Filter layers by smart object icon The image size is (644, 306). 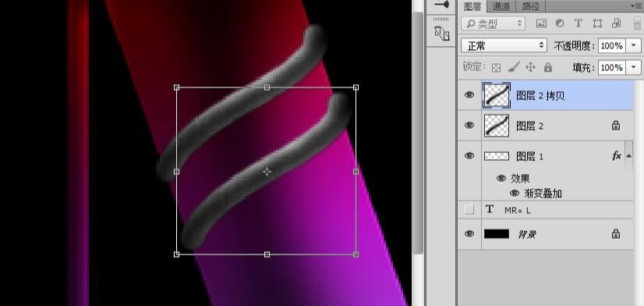(x=616, y=23)
